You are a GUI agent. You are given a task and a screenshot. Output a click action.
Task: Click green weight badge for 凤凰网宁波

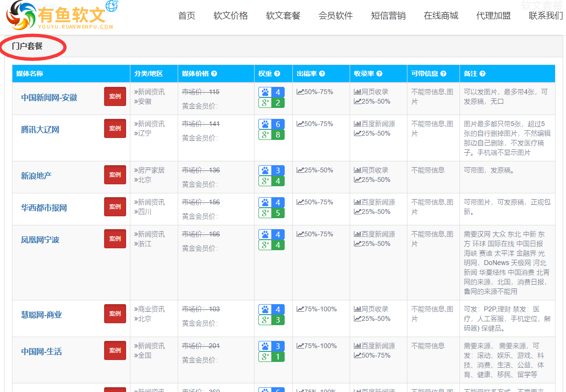click(x=271, y=245)
